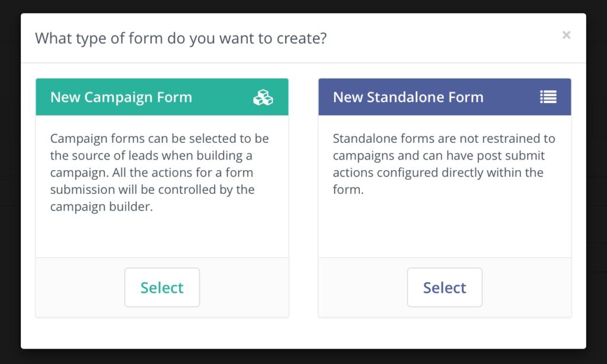
Task: Click the blue header bar of standalone card
Action: click(x=510, y=97)
